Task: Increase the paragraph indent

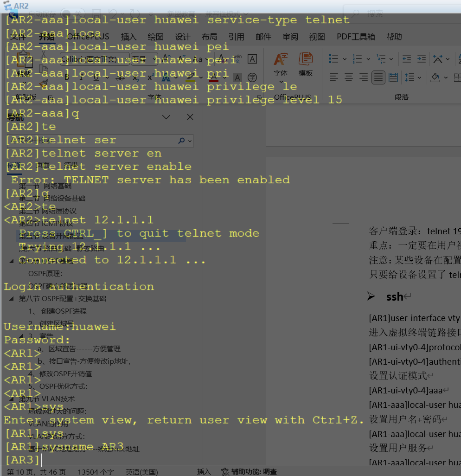Action: 422,59
